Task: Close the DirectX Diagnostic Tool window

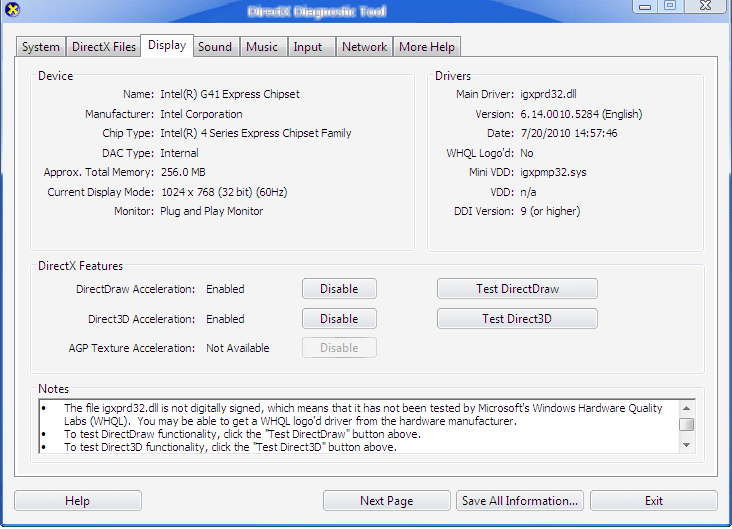Action: click(x=705, y=6)
